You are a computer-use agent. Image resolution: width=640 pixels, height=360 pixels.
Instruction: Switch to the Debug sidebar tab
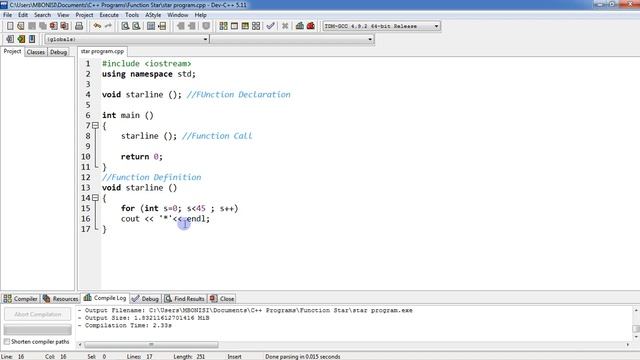tap(58, 52)
